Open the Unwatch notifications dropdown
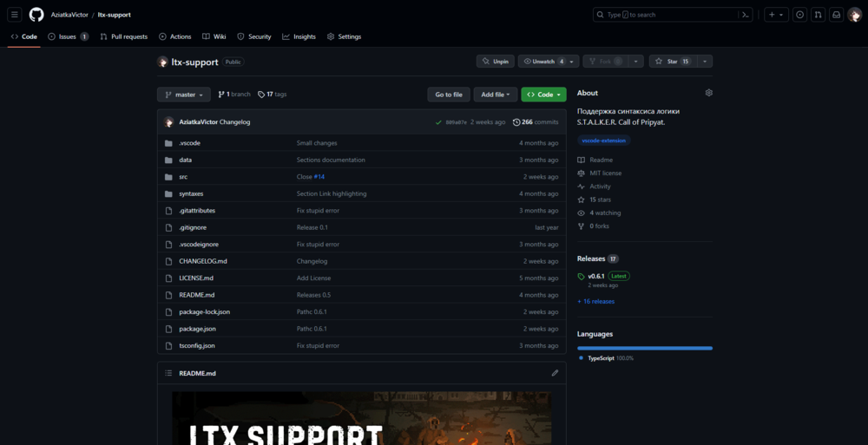The image size is (868, 445). point(549,62)
